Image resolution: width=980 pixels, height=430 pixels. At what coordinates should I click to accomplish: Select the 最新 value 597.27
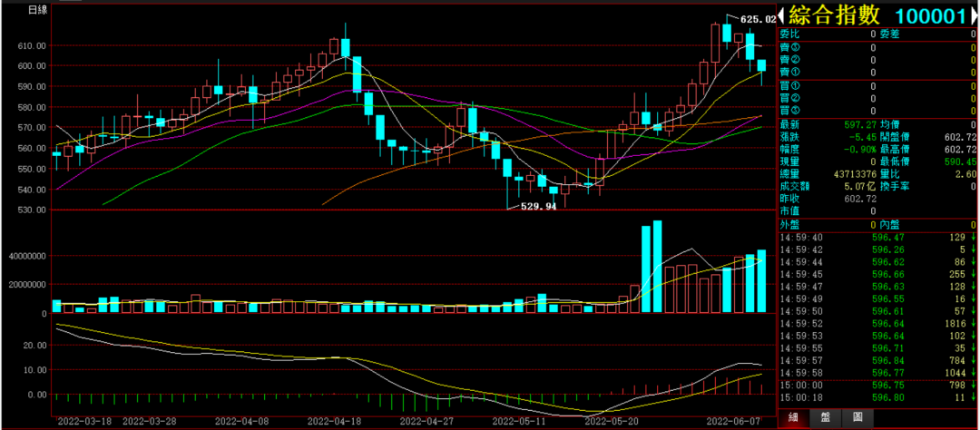[862, 125]
